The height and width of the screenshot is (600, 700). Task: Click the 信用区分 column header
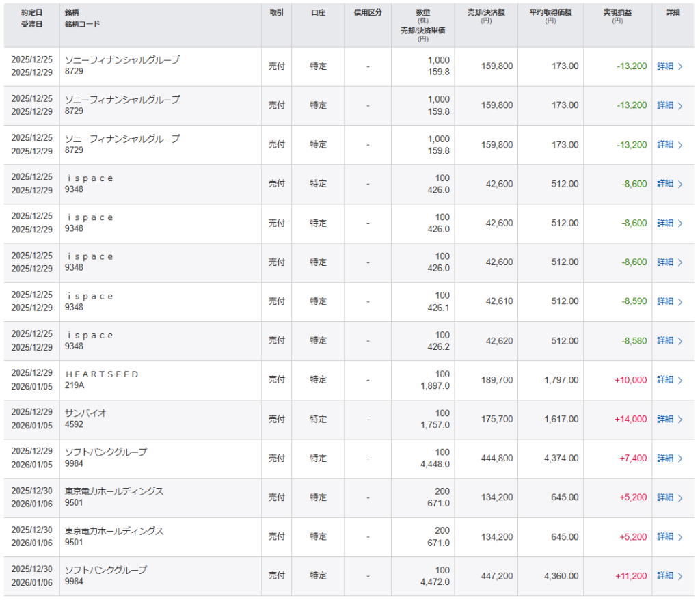coord(368,12)
